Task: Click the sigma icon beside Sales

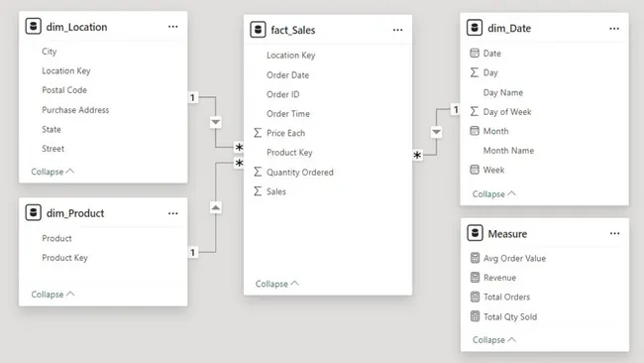Action: pyautogui.click(x=258, y=191)
